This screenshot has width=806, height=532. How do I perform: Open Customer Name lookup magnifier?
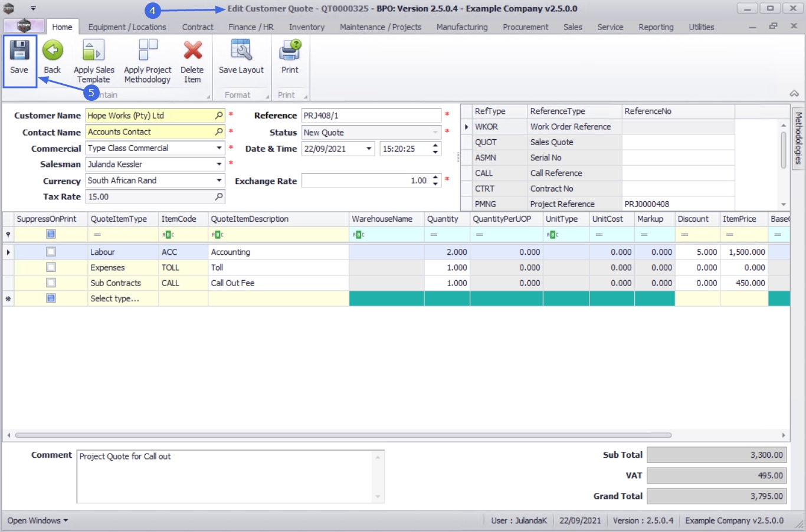point(219,116)
